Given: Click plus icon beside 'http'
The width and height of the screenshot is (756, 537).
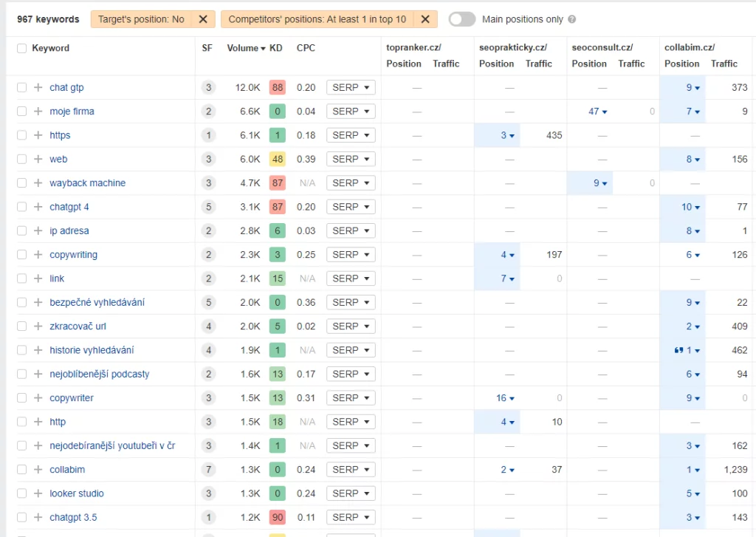Looking at the screenshot, I should point(38,422).
